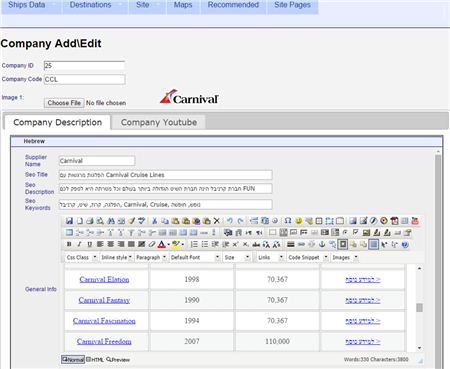The width and height of the screenshot is (450, 369).
Task: Click the insert checkbox form icon
Action: tap(356, 232)
